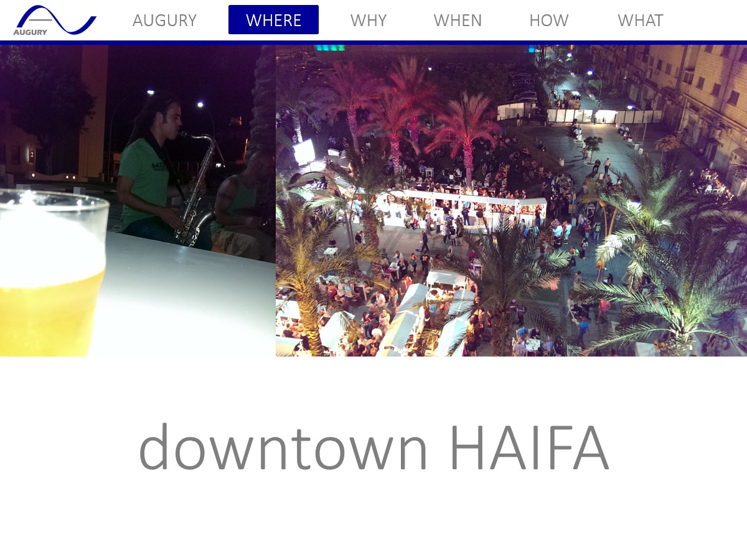Switch to the HOW section

click(548, 20)
